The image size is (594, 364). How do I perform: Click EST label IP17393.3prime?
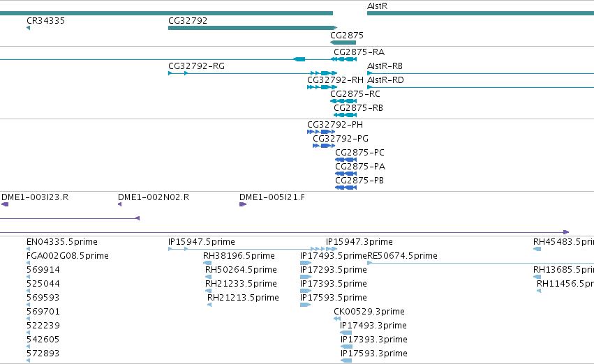click(x=374, y=340)
